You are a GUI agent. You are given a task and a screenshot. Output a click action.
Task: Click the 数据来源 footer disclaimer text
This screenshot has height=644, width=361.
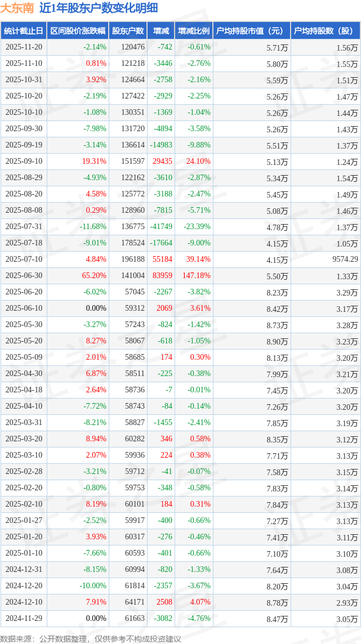click(x=91, y=638)
